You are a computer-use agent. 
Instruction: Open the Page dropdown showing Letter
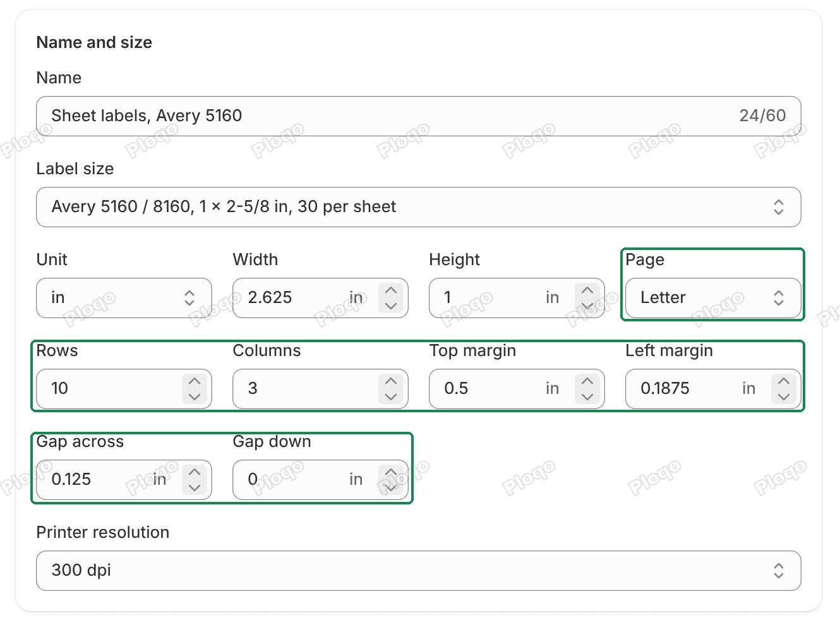coord(713,298)
